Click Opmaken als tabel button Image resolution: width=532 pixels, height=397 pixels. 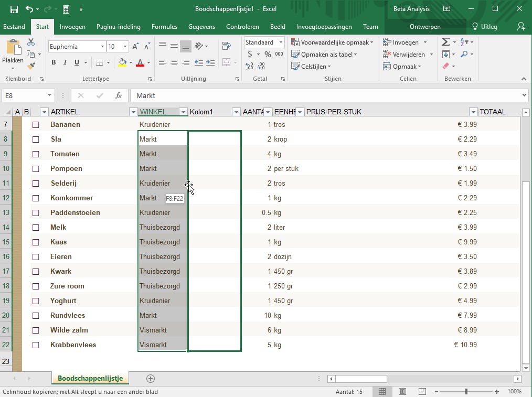(x=324, y=55)
